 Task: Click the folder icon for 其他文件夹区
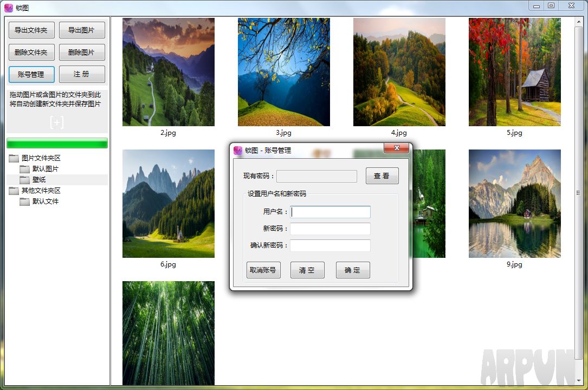click(x=12, y=190)
